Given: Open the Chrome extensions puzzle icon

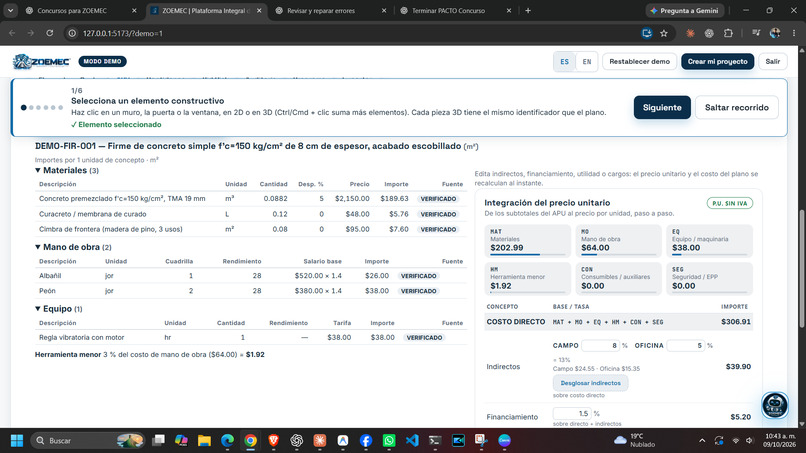Looking at the screenshot, I should pyautogui.click(x=728, y=33).
